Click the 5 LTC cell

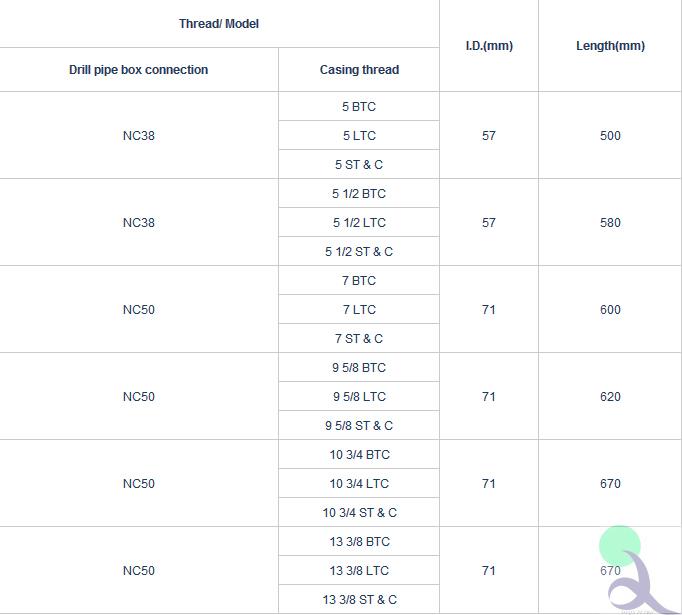click(x=359, y=136)
